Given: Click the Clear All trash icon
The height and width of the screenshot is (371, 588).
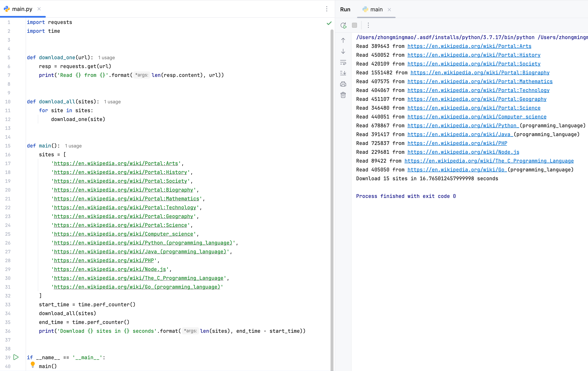Looking at the screenshot, I should (343, 95).
